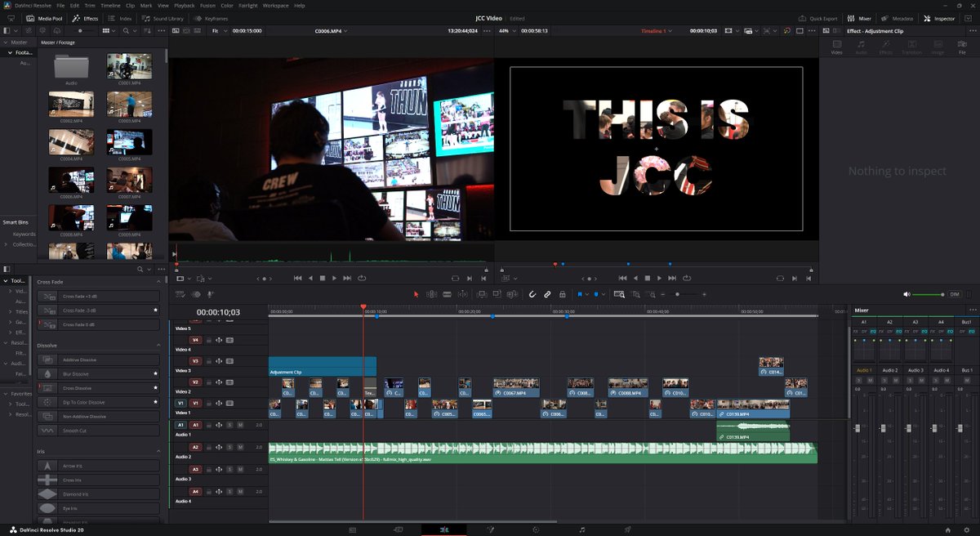Toggle Auto Track Selector on Video 1
The height and width of the screenshot is (536, 980).
point(219,403)
